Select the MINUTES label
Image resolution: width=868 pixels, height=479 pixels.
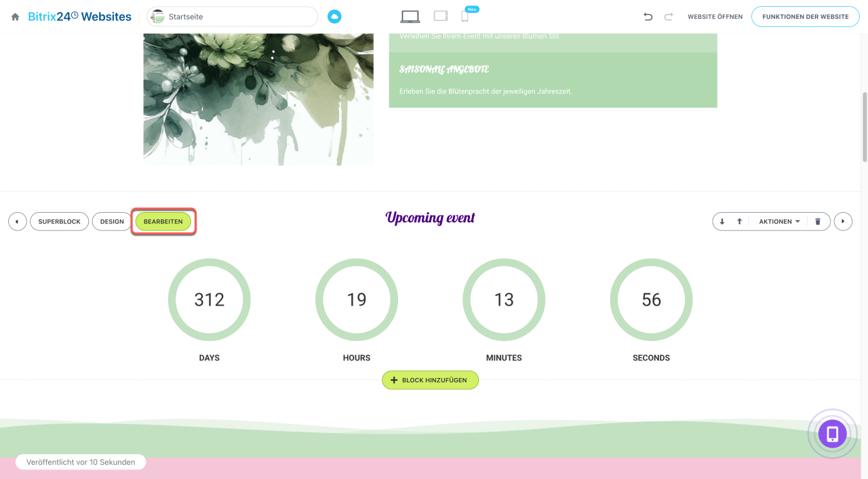(x=504, y=358)
